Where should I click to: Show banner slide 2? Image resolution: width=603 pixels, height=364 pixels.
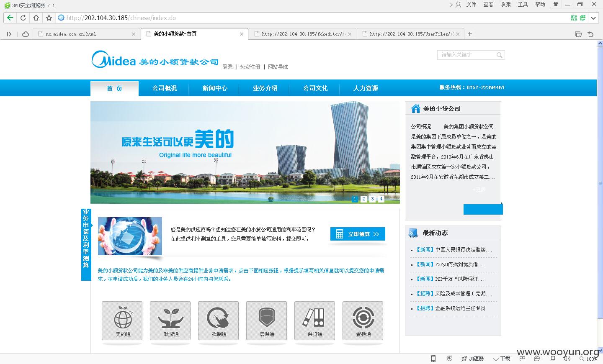[363, 199]
